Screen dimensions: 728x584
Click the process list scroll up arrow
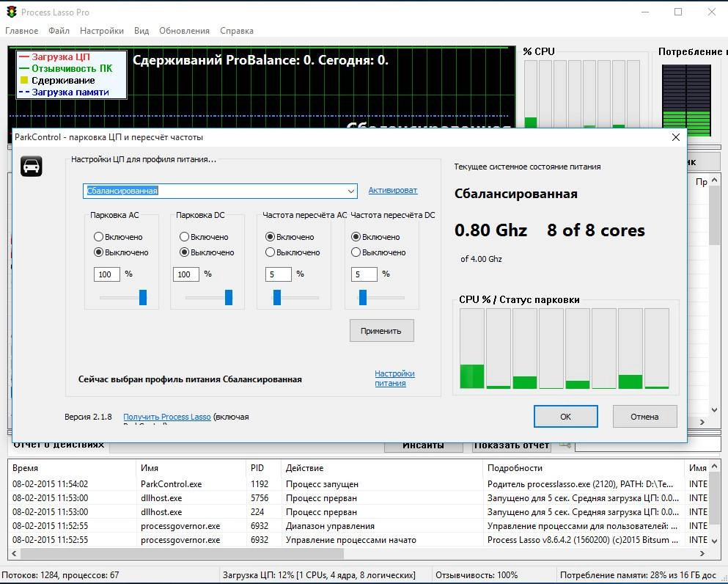point(715,180)
